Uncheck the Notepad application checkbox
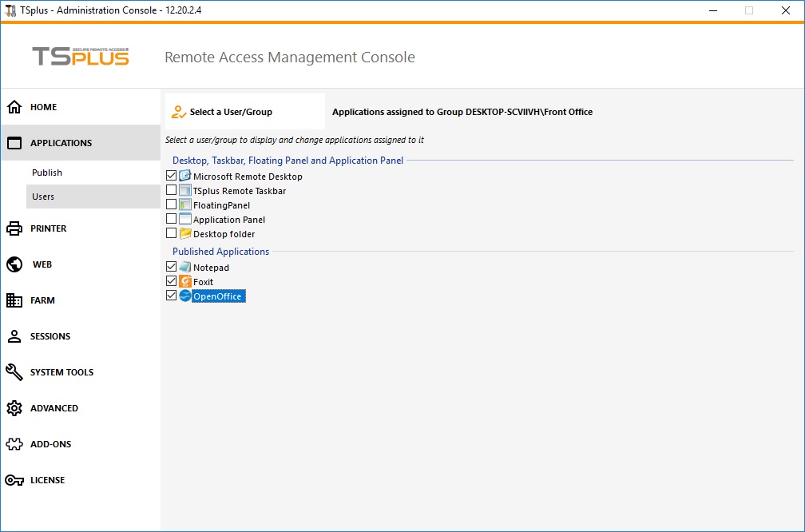This screenshot has height=532, width=805. 171,267
